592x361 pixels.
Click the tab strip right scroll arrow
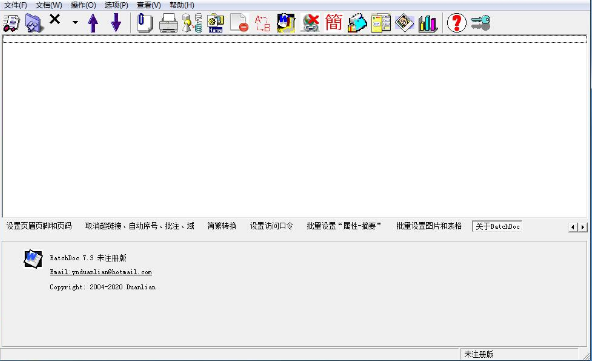click(x=583, y=227)
